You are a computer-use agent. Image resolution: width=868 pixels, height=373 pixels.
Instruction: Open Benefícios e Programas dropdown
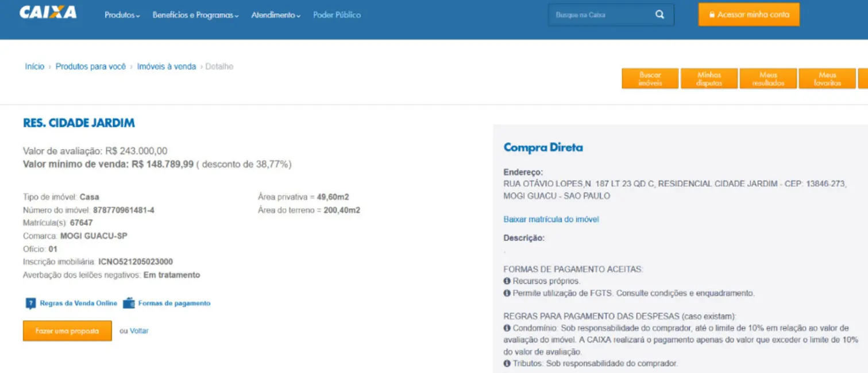click(x=195, y=15)
